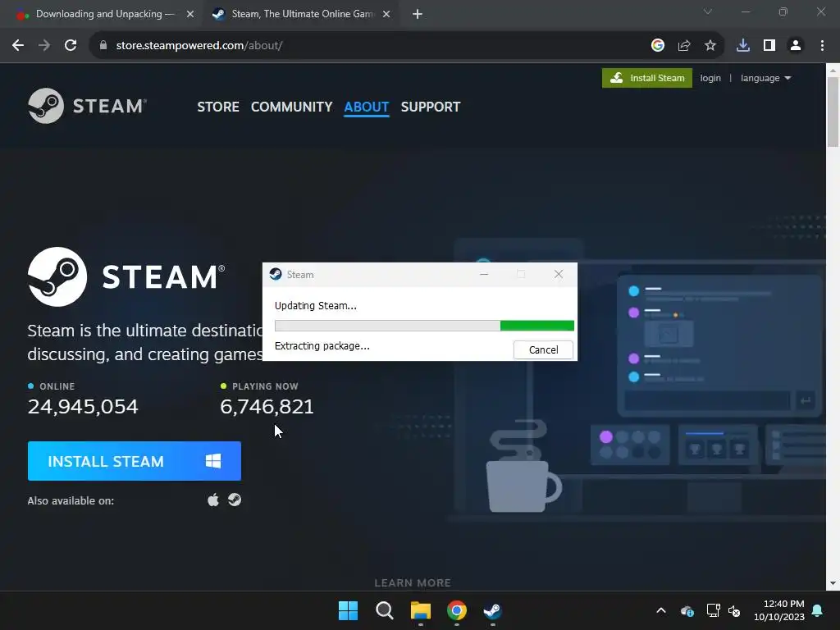Click the 'Also available on:' label

(x=71, y=501)
